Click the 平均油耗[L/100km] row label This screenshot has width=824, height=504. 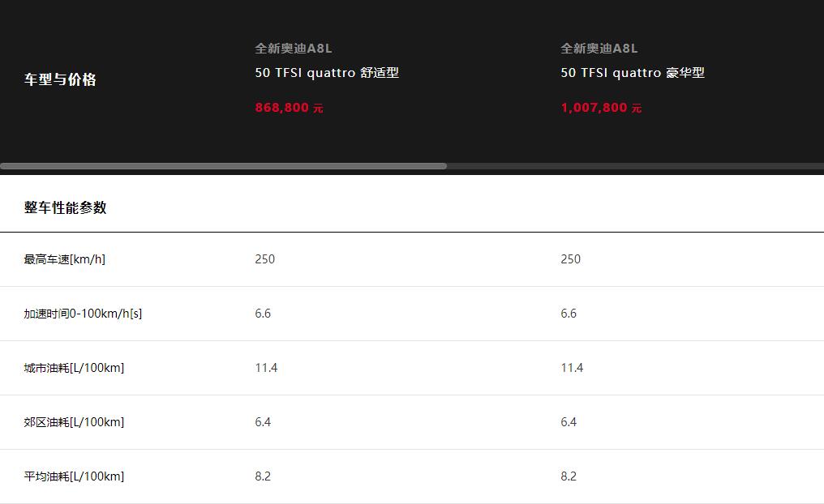pos(74,476)
